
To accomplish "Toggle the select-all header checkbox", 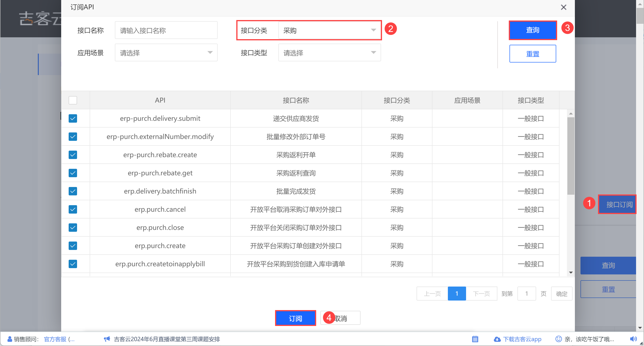I will (x=73, y=100).
